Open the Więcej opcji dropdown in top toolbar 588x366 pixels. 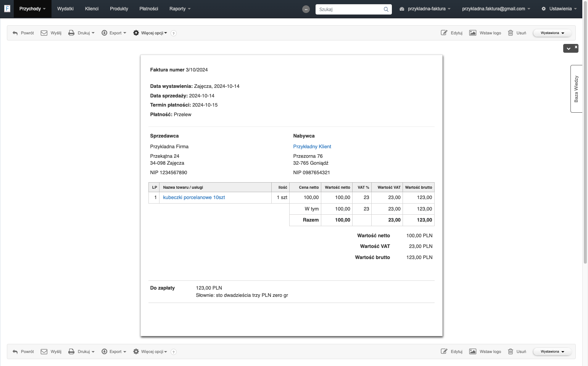(x=150, y=33)
